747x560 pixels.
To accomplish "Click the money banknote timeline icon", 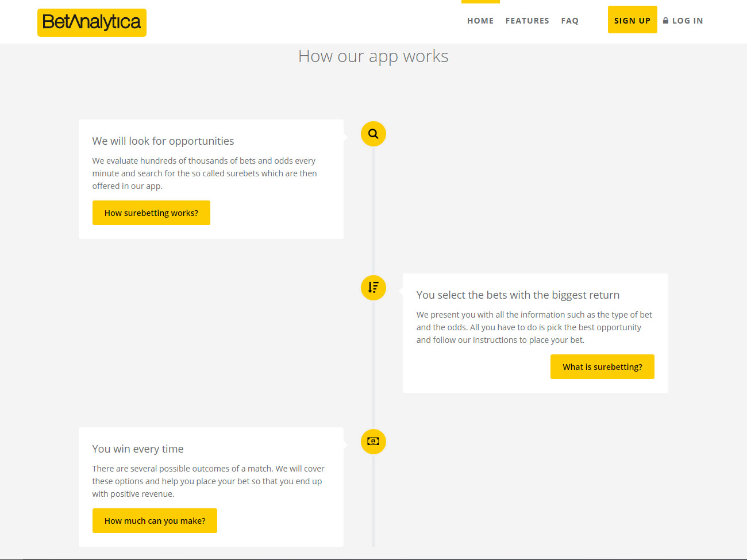I will click(x=373, y=442).
